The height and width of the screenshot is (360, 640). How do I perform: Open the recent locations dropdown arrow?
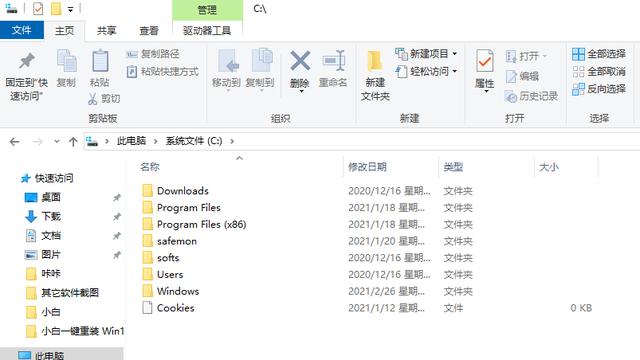pyautogui.click(x=57, y=142)
